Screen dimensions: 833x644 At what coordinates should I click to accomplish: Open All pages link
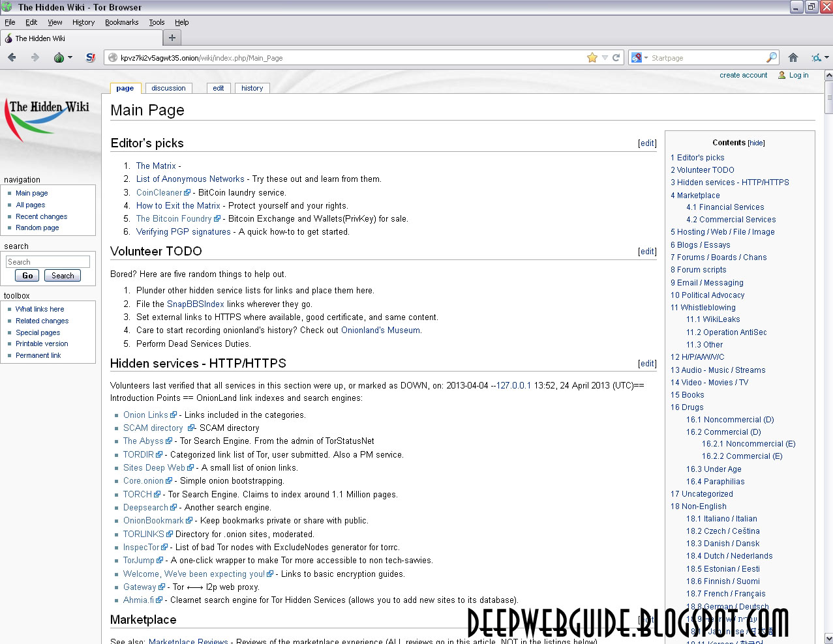point(31,205)
